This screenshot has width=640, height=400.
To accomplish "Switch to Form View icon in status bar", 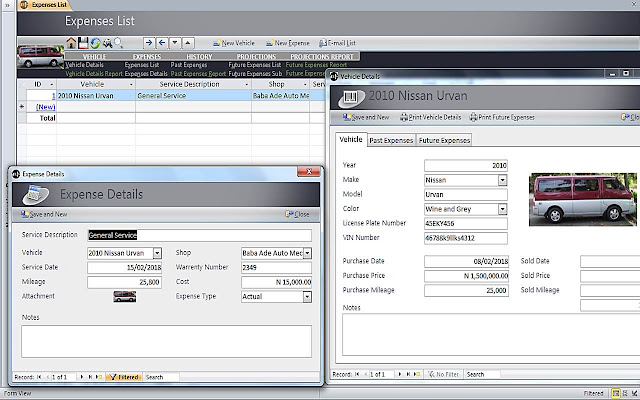I will coord(616,393).
